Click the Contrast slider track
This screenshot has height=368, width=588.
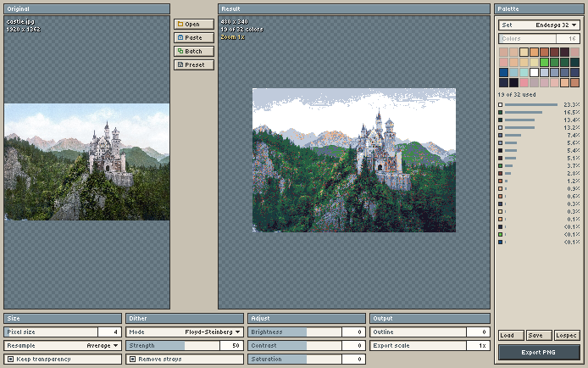point(295,346)
